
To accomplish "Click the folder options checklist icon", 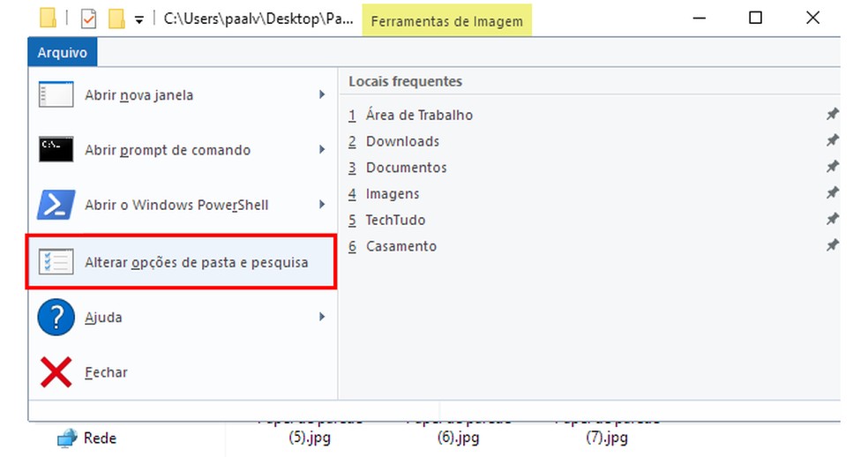I will coord(56,261).
